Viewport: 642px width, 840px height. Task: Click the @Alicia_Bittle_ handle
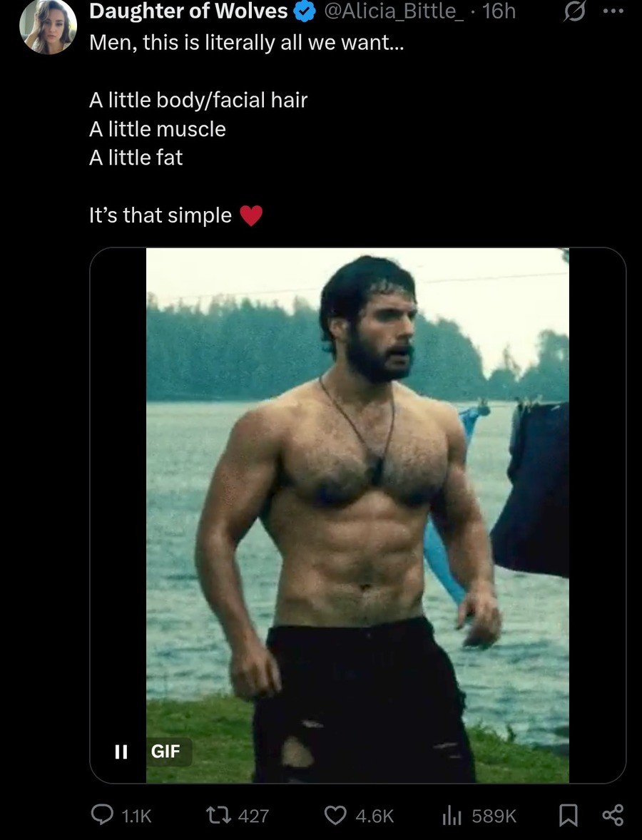394,11
